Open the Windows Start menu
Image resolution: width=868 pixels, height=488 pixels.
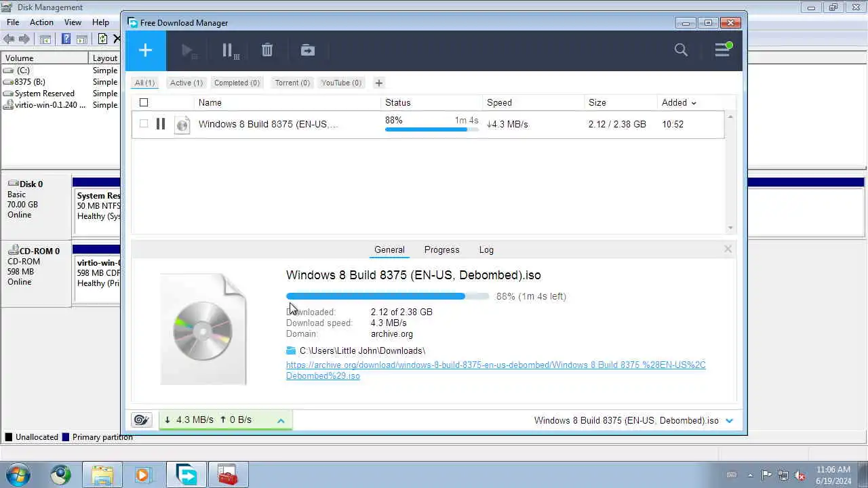click(18, 475)
